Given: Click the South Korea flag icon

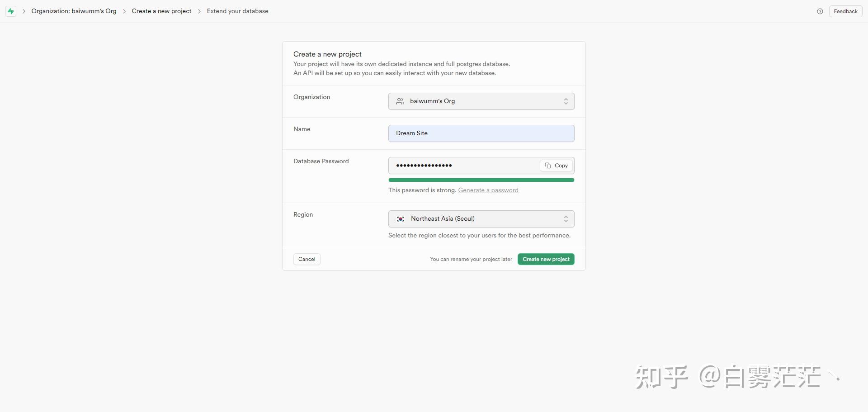Looking at the screenshot, I should click(401, 219).
